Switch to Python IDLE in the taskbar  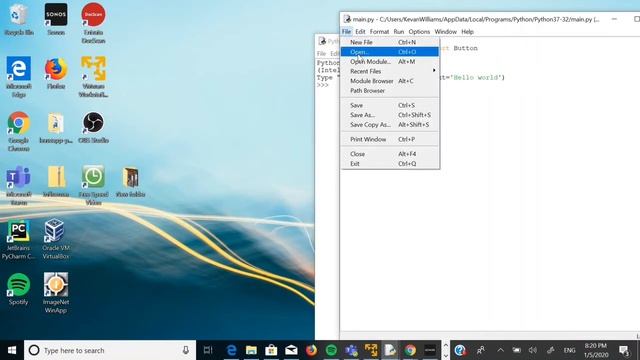coord(391,350)
